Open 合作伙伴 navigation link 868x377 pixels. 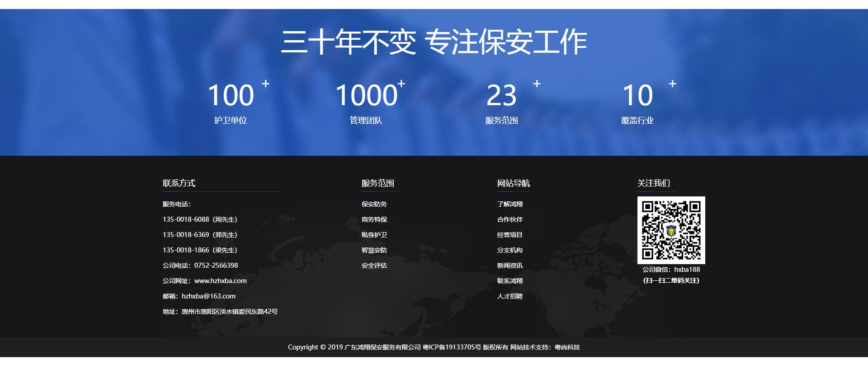tap(509, 219)
